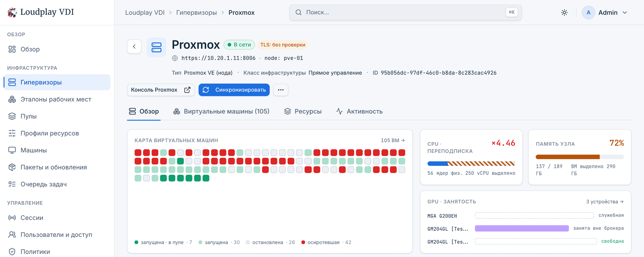This screenshot has height=257, width=644.
Task: Click Гипервизоры breadcrumb link
Action: coord(196,13)
